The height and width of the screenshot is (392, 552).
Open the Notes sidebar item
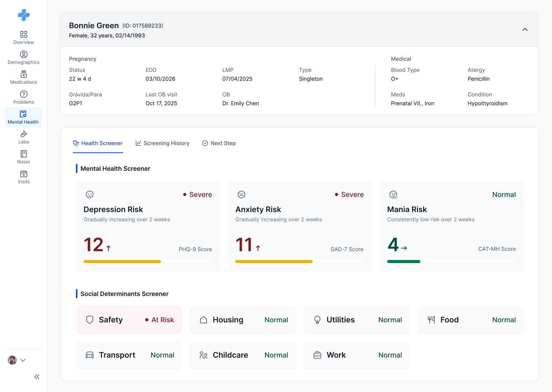tap(24, 157)
